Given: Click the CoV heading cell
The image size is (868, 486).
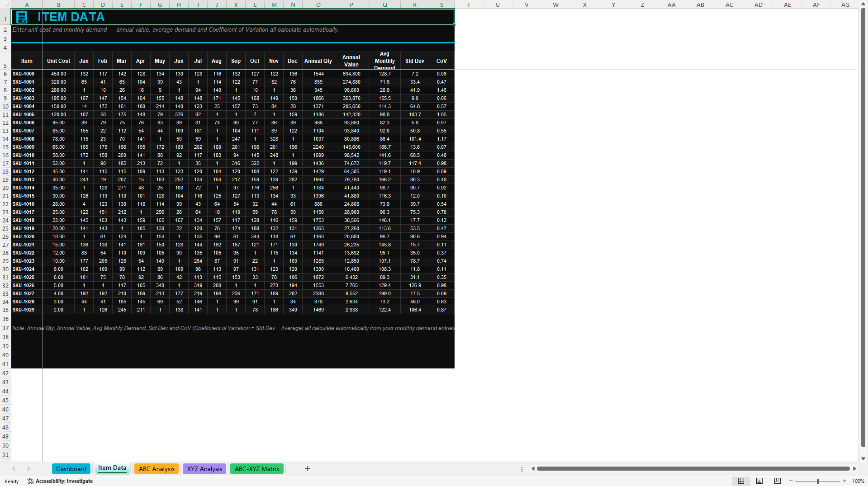Looking at the screenshot, I should point(441,61).
